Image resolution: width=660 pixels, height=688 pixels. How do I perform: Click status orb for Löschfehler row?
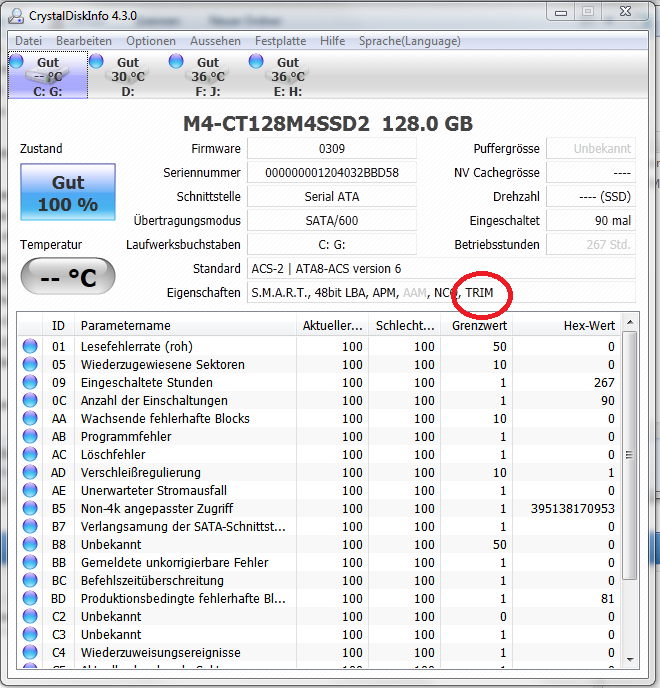tap(30, 454)
